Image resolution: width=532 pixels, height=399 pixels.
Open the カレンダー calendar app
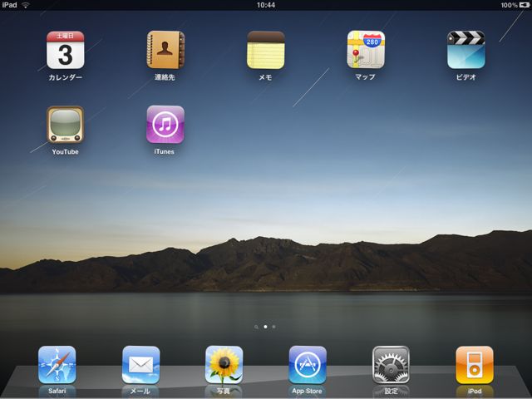point(65,50)
